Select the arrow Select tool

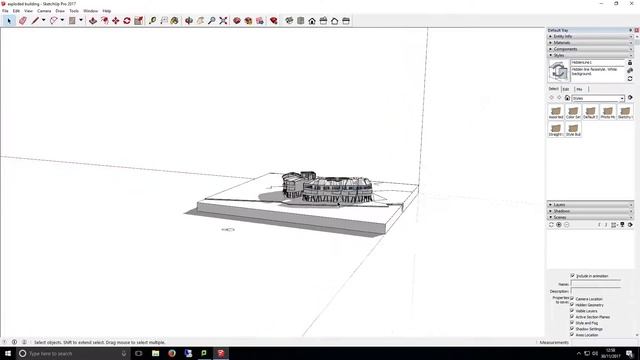click(x=9, y=20)
